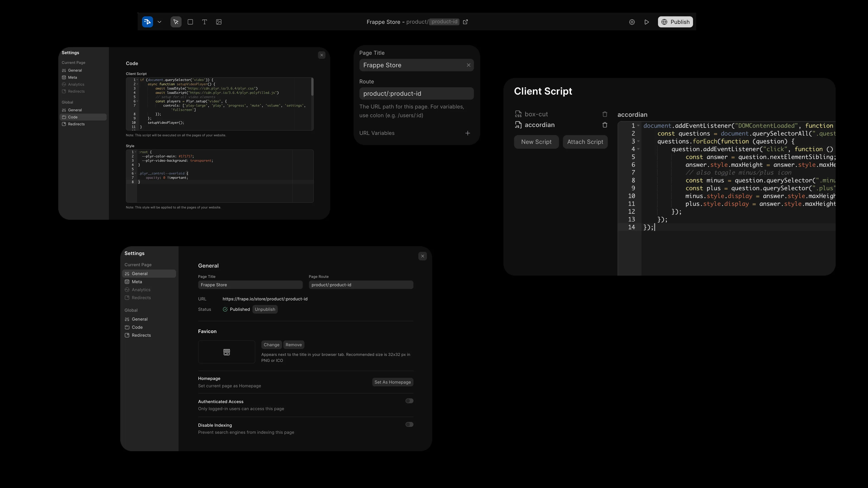Viewport: 868px width, 488px height.
Task: Toggle the Authenticated Access switch
Action: (x=409, y=401)
